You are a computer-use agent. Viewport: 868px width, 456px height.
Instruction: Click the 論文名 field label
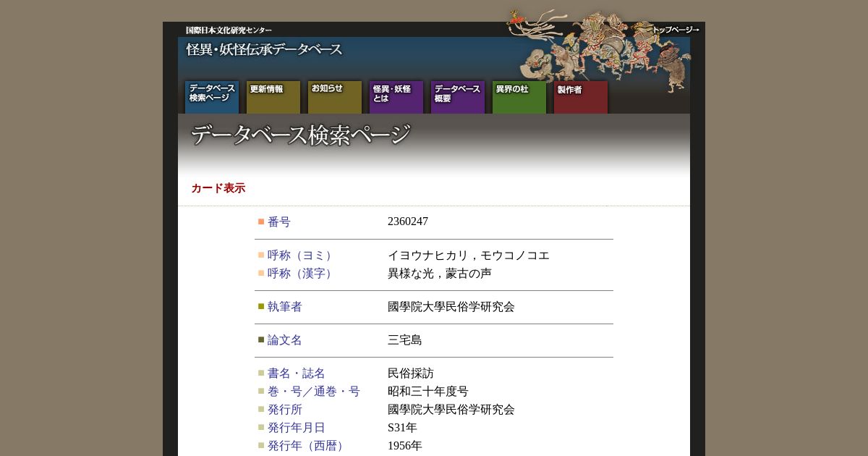[285, 340]
